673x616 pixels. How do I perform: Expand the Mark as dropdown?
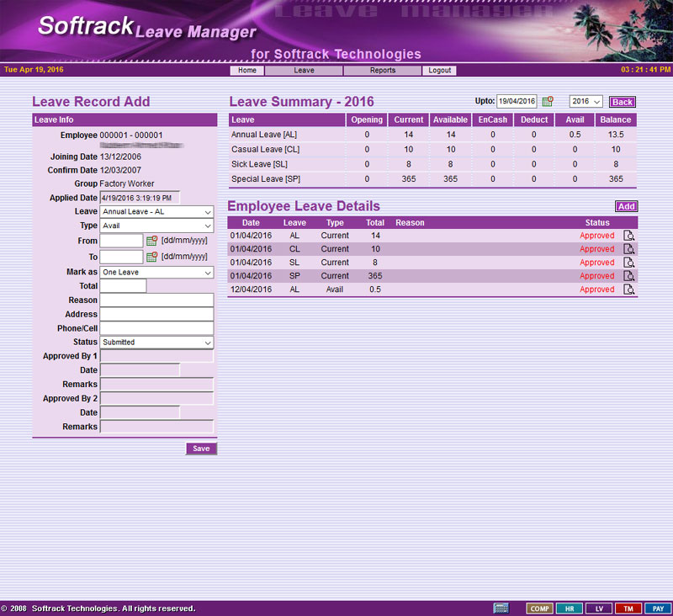coord(156,273)
